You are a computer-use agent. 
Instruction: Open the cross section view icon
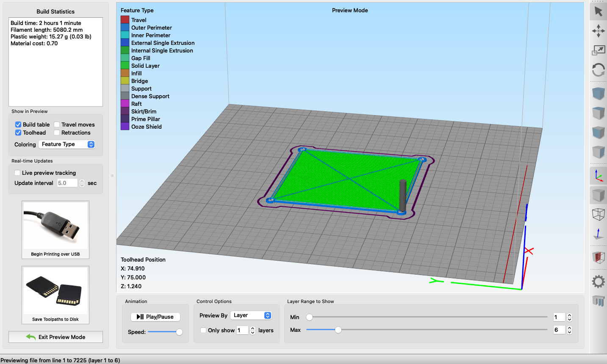point(598,257)
